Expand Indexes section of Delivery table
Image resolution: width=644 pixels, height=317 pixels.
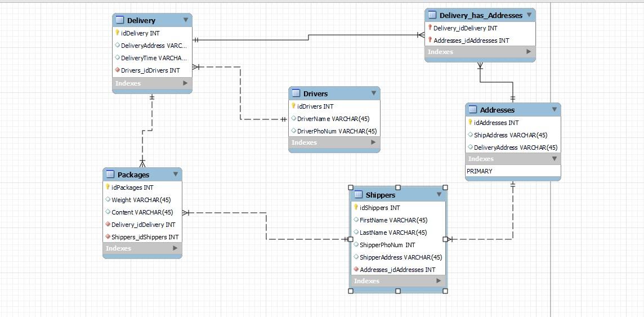185,83
